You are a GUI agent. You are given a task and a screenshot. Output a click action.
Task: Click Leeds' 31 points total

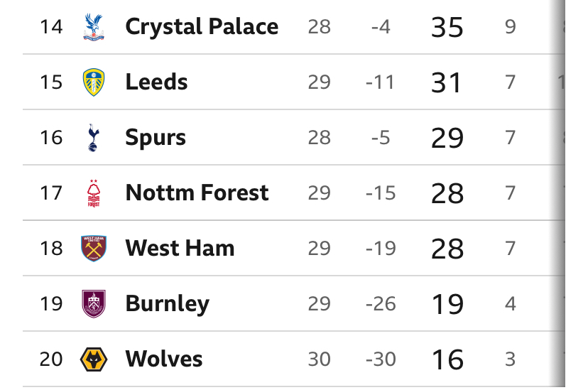pyautogui.click(x=447, y=83)
